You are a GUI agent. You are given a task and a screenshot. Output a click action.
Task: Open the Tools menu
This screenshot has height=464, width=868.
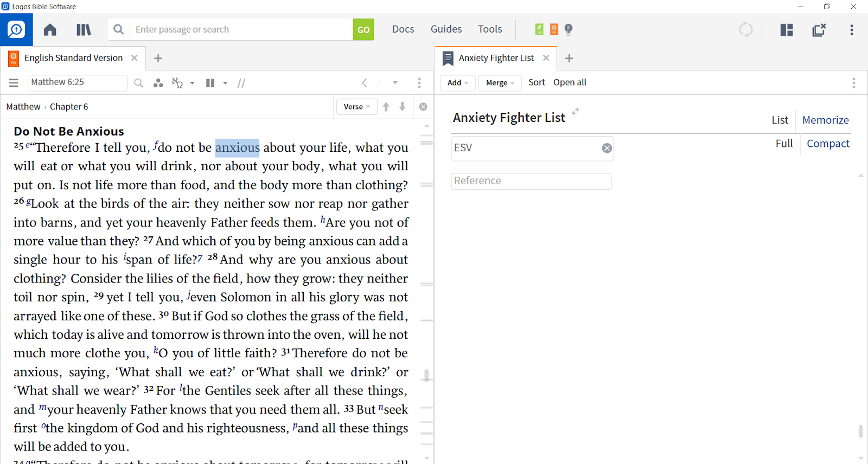point(490,29)
